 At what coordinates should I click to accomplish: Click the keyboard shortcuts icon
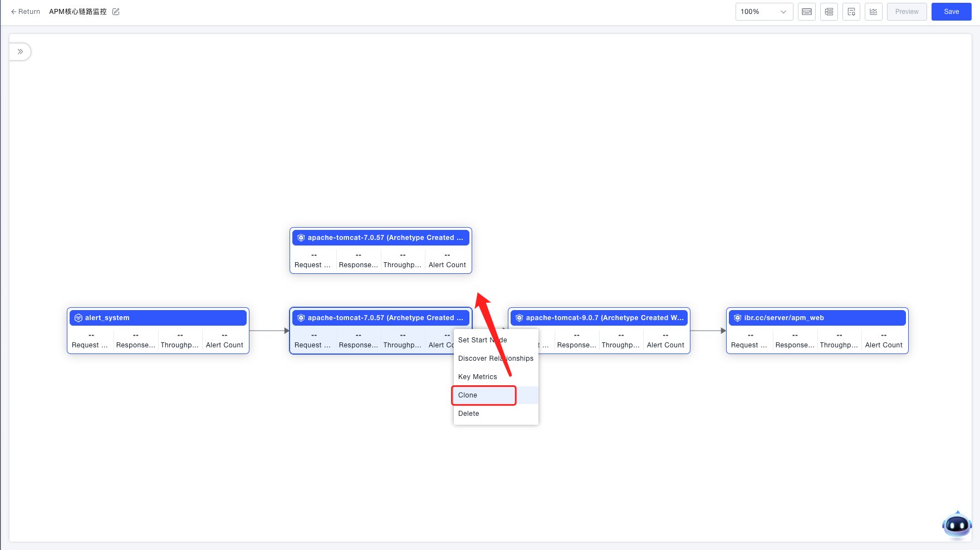(806, 12)
